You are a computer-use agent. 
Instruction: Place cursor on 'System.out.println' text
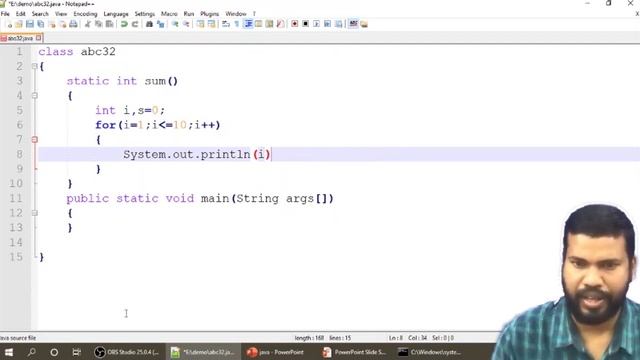click(x=187, y=154)
